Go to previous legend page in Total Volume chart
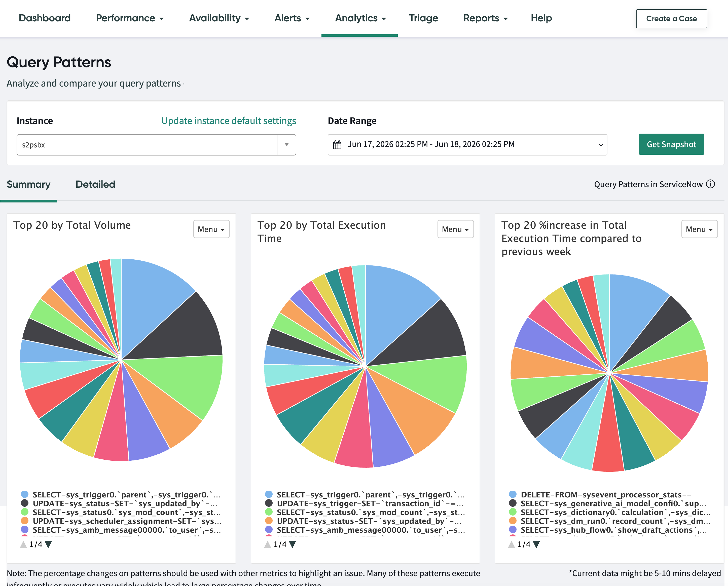728x586 pixels. [23, 544]
